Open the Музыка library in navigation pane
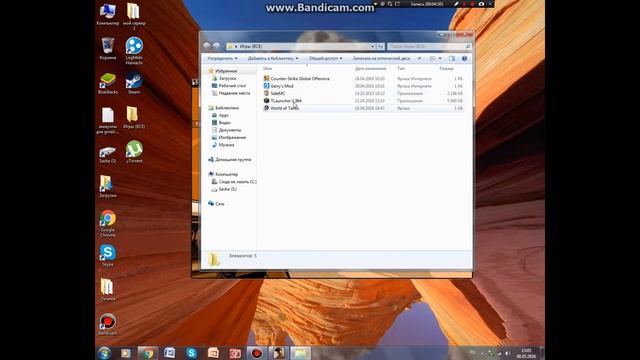 coord(223,144)
